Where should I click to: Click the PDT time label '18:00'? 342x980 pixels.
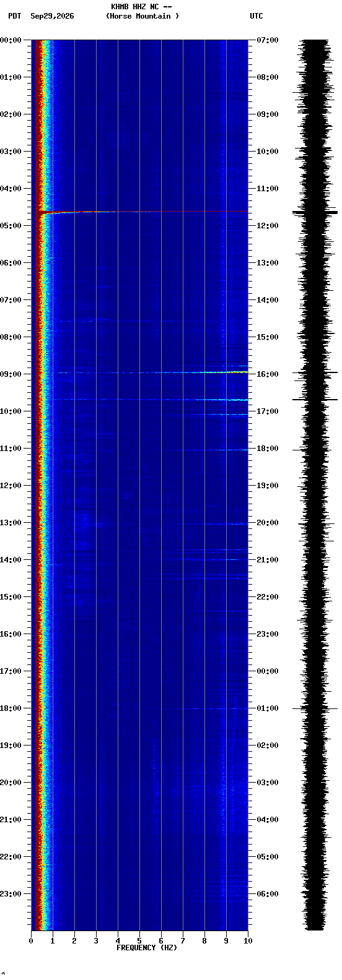click(11, 708)
